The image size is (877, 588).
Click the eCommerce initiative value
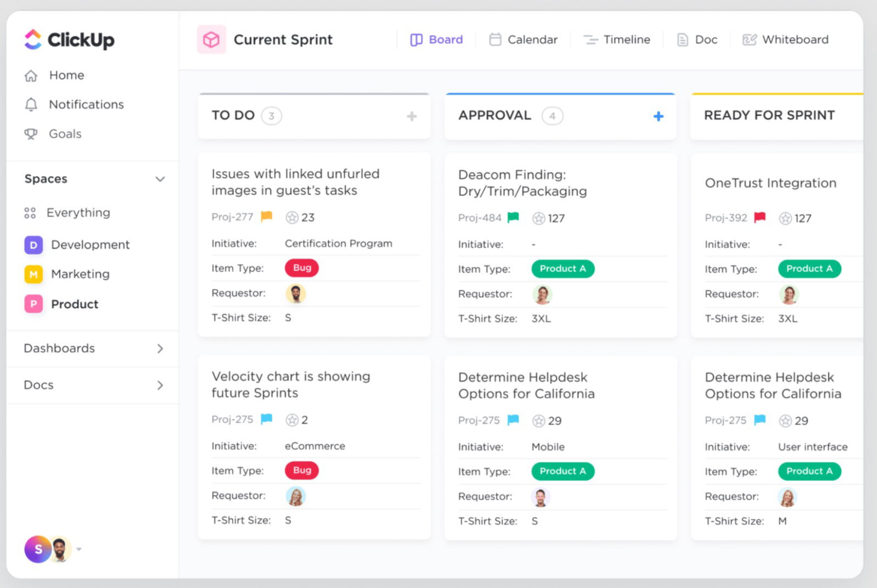coord(315,446)
